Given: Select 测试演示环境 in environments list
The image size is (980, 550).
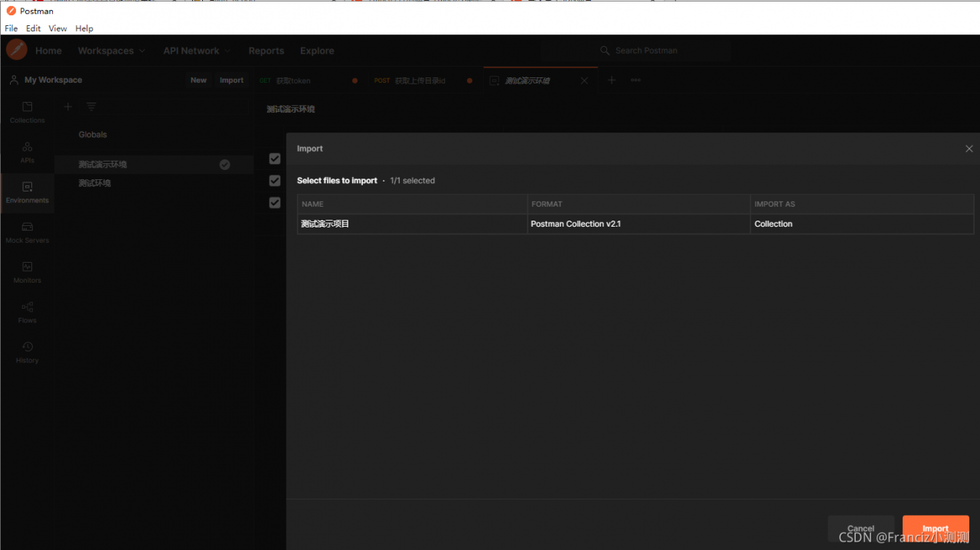Looking at the screenshot, I should coord(154,164).
